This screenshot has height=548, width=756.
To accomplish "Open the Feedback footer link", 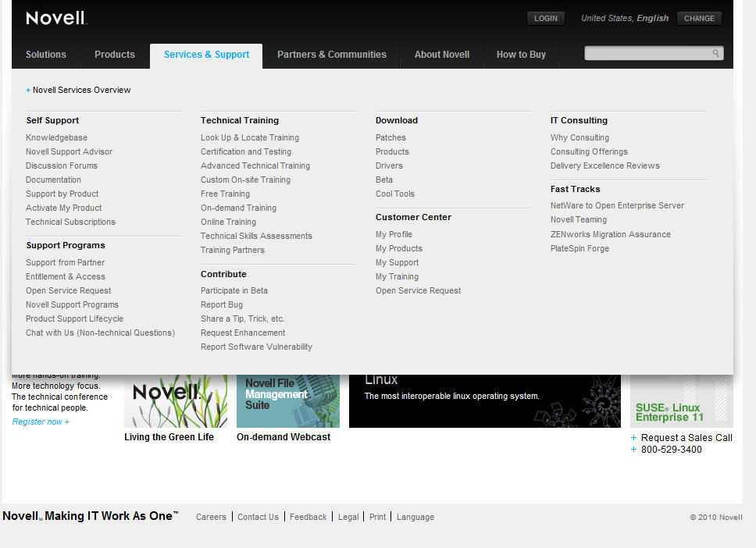I will [308, 517].
